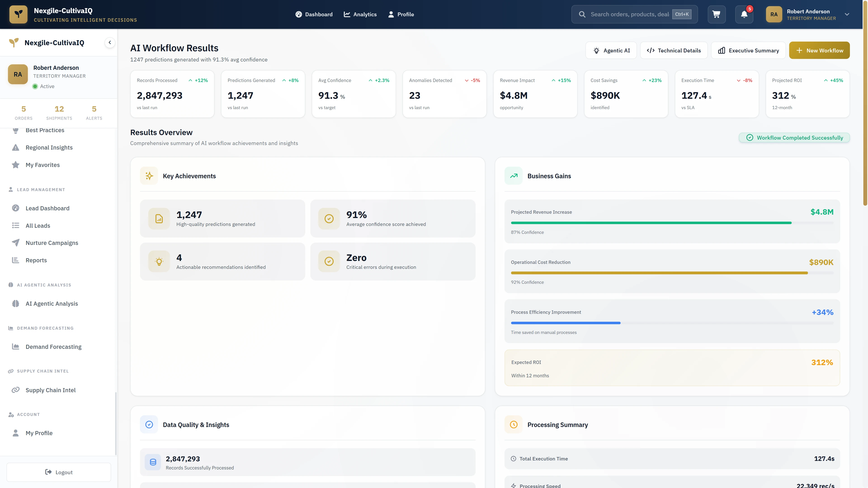Start a New Workflow
The image size is (868, 488).
pos(819,50)
